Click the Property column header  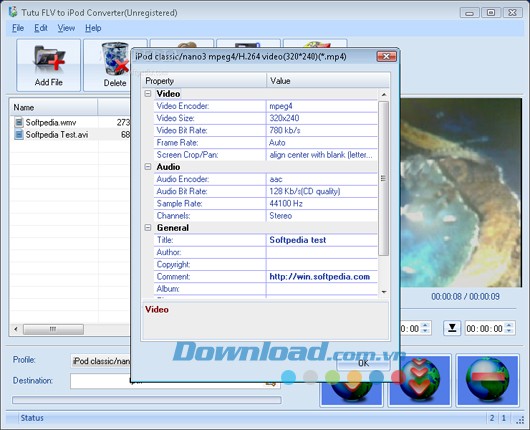(204, 81)
